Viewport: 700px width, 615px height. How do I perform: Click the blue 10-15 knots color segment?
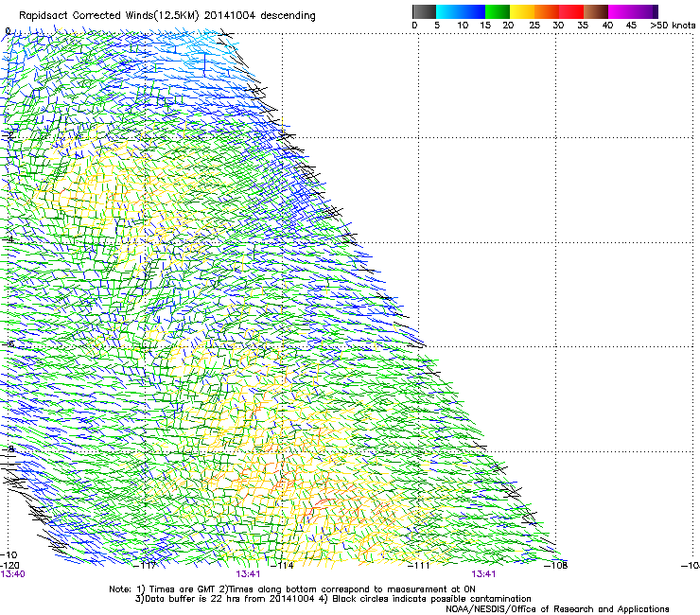click(473, 11)
